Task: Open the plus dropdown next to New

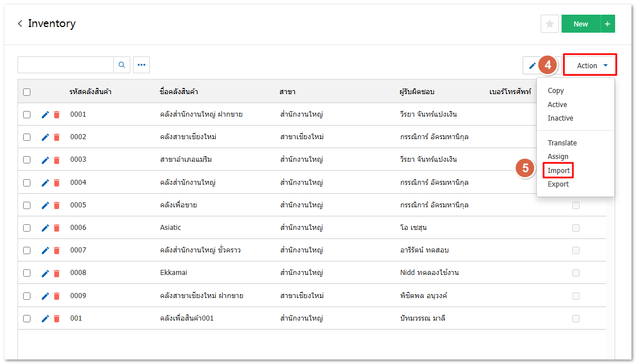Action: (607, 24)
